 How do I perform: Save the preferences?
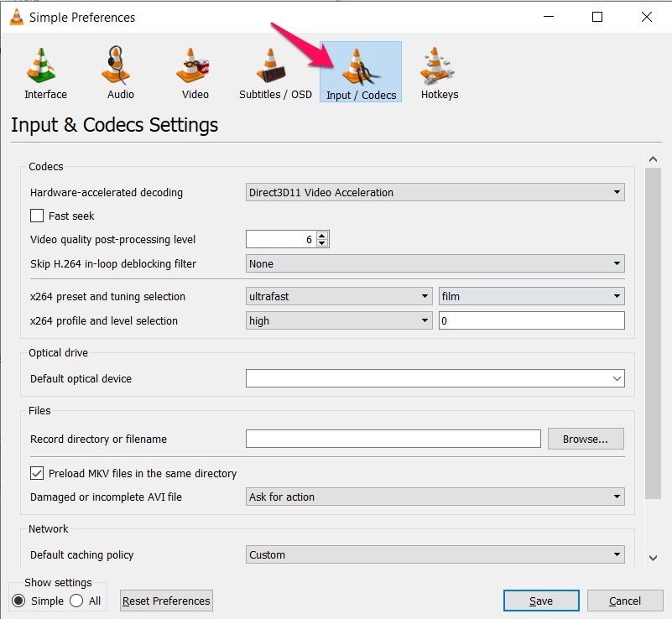coord(541,601)
